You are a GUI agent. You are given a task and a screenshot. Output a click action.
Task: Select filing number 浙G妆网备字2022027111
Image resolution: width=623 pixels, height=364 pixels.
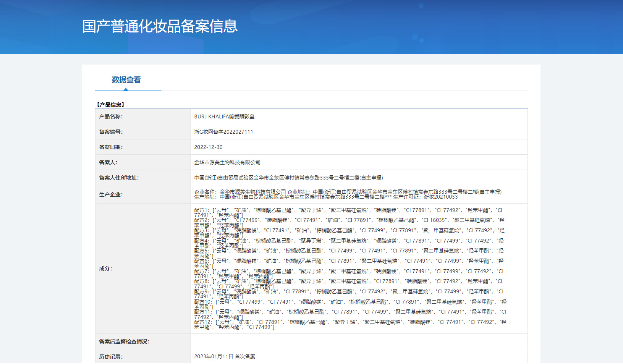click(223, 132)
